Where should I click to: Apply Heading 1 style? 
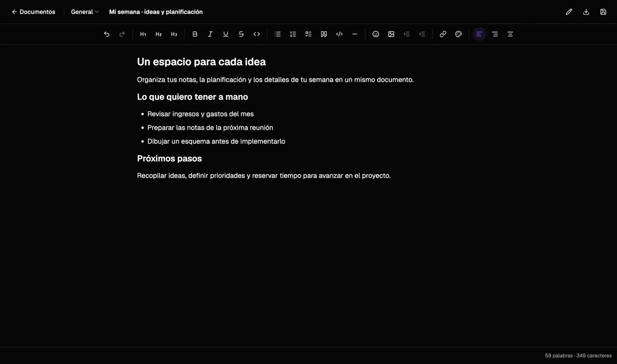click(143, 34)
